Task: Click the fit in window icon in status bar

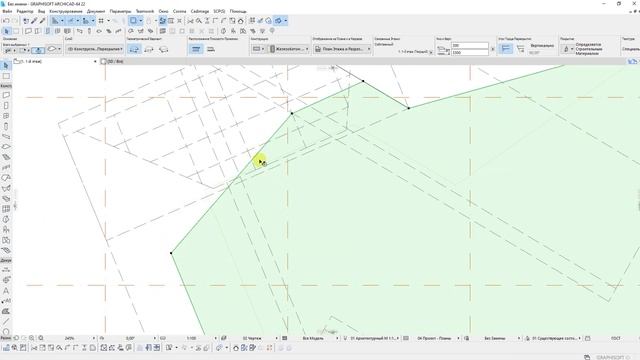Action: point(41,338)
